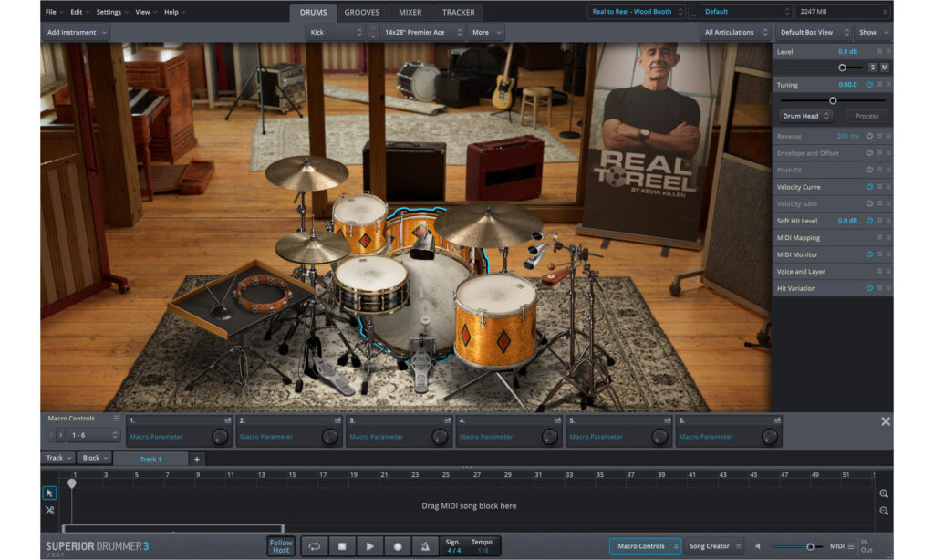Open the MIDI settings menu icon
This screenshot has width=934, height=560.
point(851,545)
